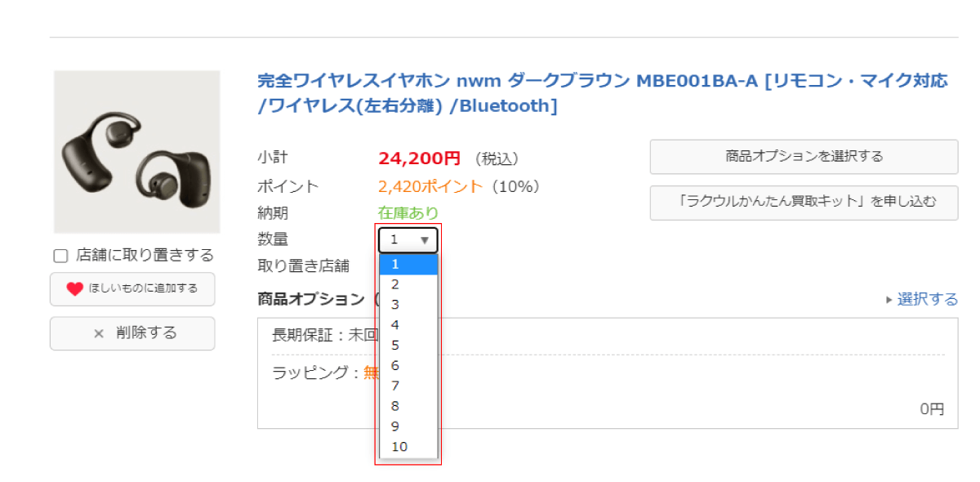Image resolution: width=980 pixels, height=482 pixels.
Task: Click 「ラクウルかんたん買取キット」を申し込む button
Action: 804,203
